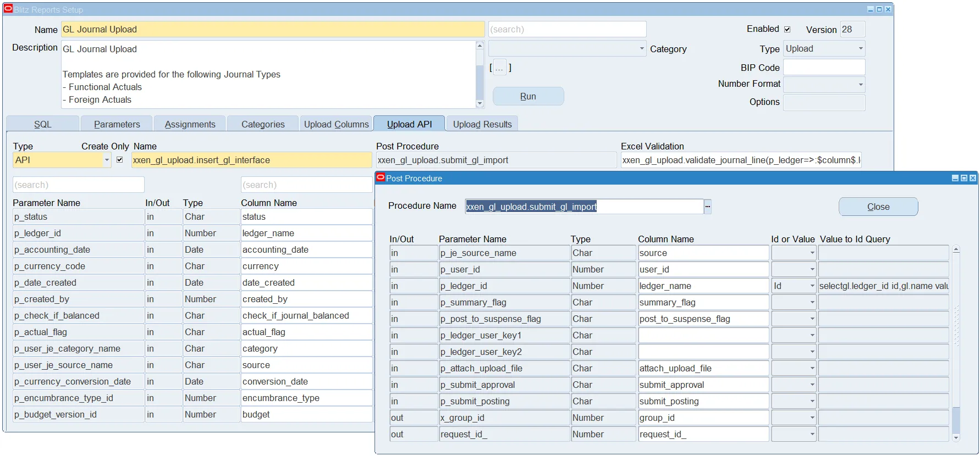Screen dimensions: 980x456
Task: Click the Value to Id Query for p_ledger_id
Action: (x=883, y=286)
